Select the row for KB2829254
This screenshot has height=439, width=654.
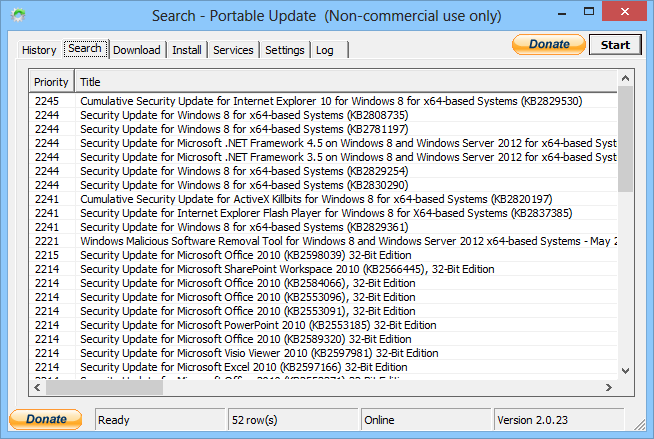pos(323,171)
